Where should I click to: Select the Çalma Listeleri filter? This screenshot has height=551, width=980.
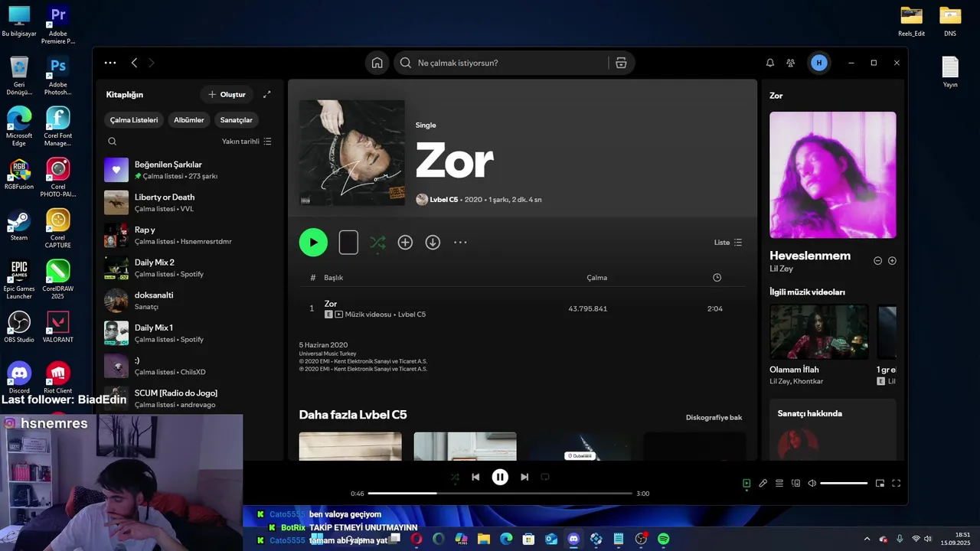[x=134, y=120]
